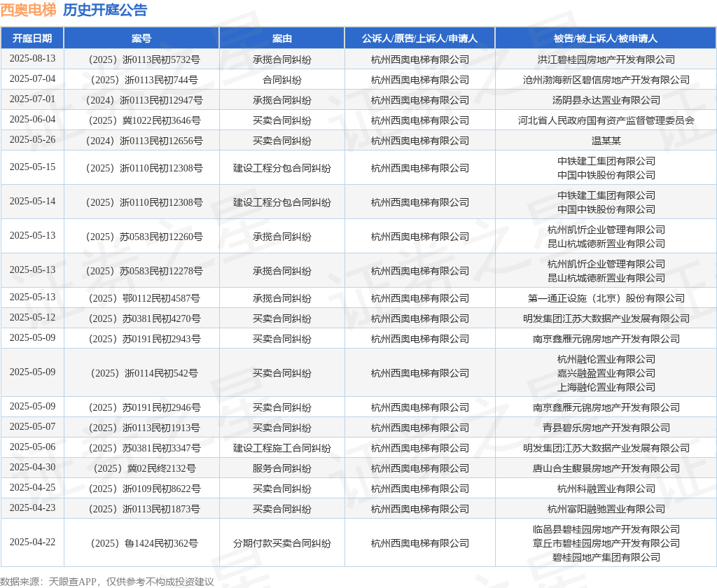Click defendant 青县碧乐房地产开发有限公司
Image resolution: width=717 pixels, height=588 pixels.
pyautogui.click(x=606, y=428)
